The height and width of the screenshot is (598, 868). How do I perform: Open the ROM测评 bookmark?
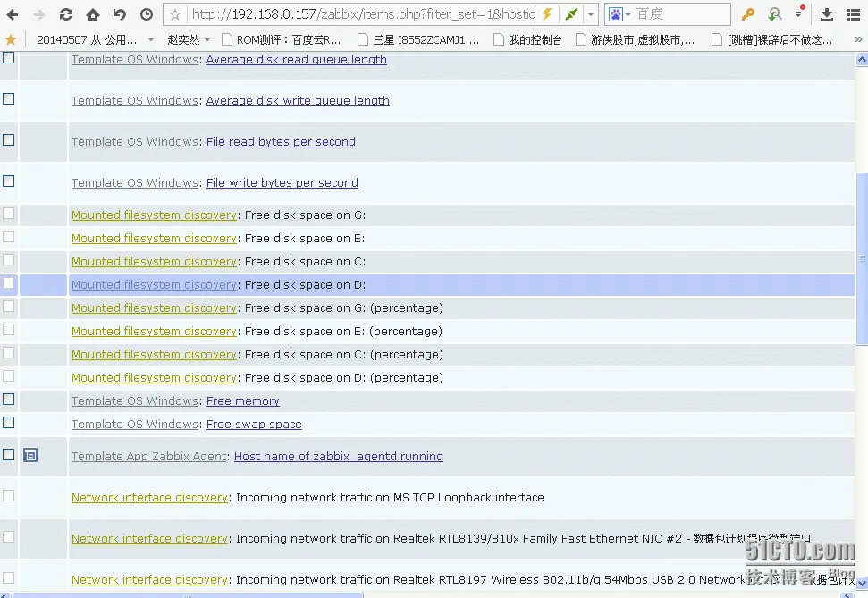(x=282, y=40)
